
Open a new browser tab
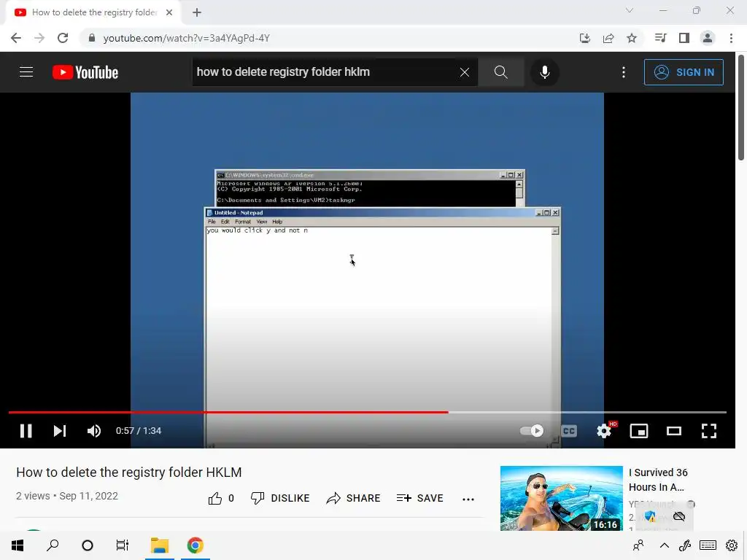click(197, 12)
